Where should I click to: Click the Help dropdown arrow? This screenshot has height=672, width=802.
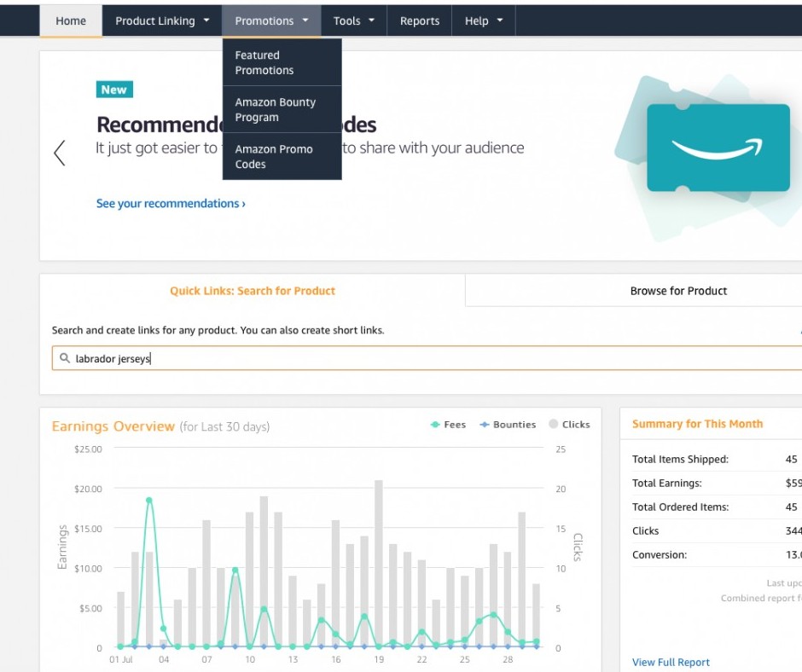click(500, 20)
